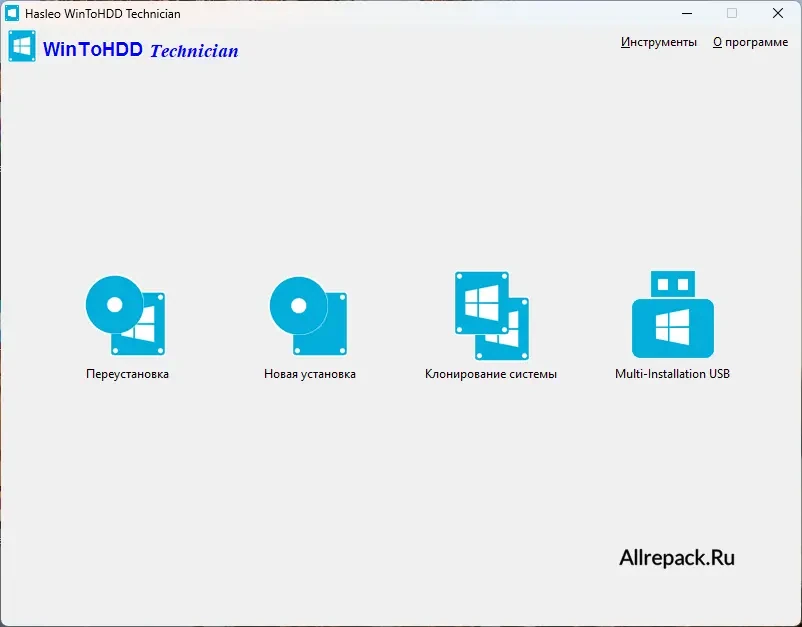This screenshot has height=627, width=802.
Task: Click the WinToHDD Technician header title
Action: point(141,50)
